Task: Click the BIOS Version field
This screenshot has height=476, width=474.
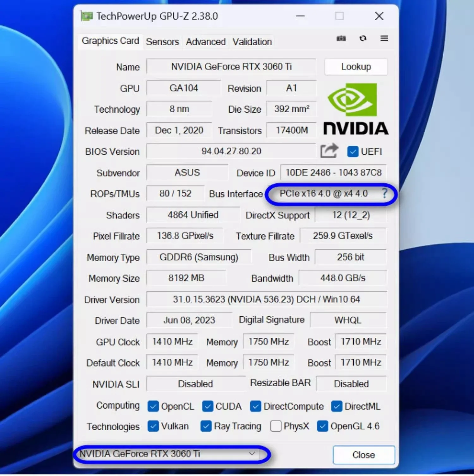Action: 231,151
